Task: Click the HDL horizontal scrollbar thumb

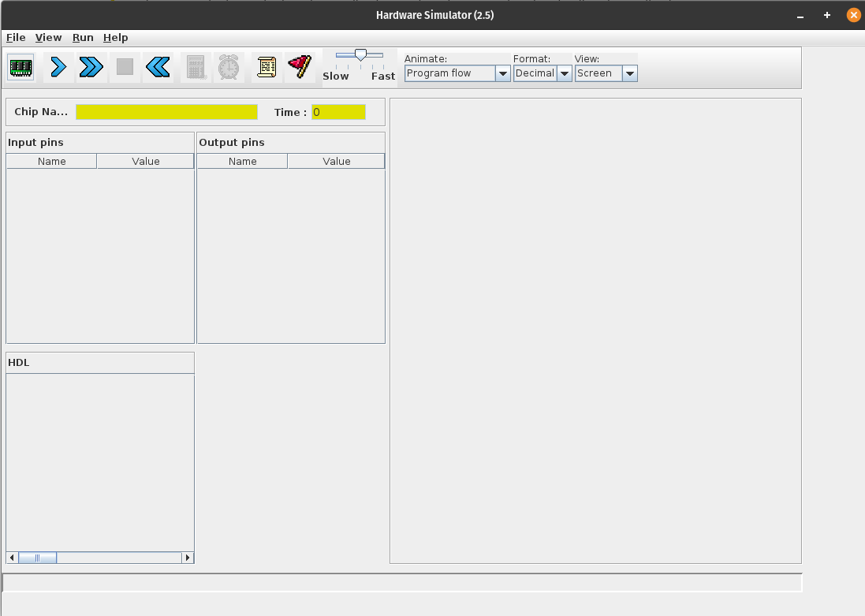Action: coord(38,558)
